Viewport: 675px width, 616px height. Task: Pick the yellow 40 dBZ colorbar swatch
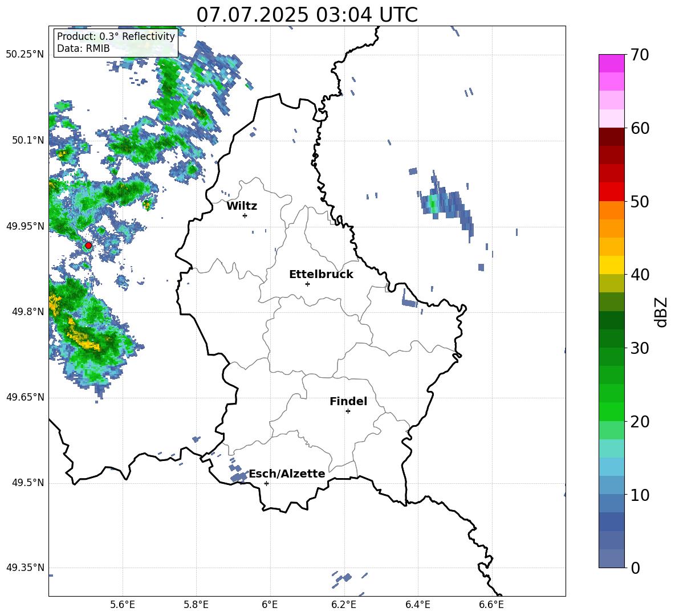click(611, 265)
